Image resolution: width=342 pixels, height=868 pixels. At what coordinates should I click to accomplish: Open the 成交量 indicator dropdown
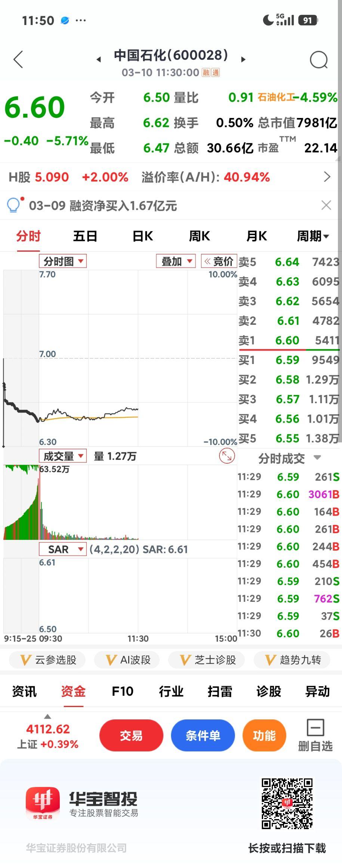(63, 456)
